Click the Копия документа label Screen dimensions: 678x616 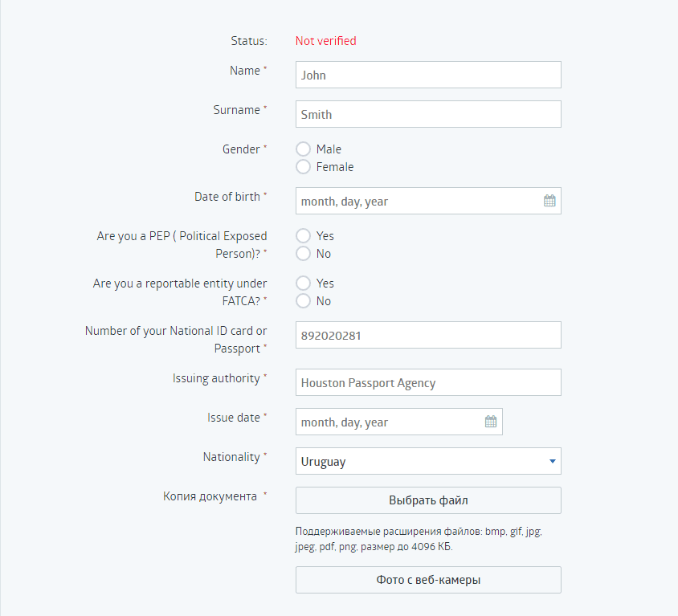point(210,496)
